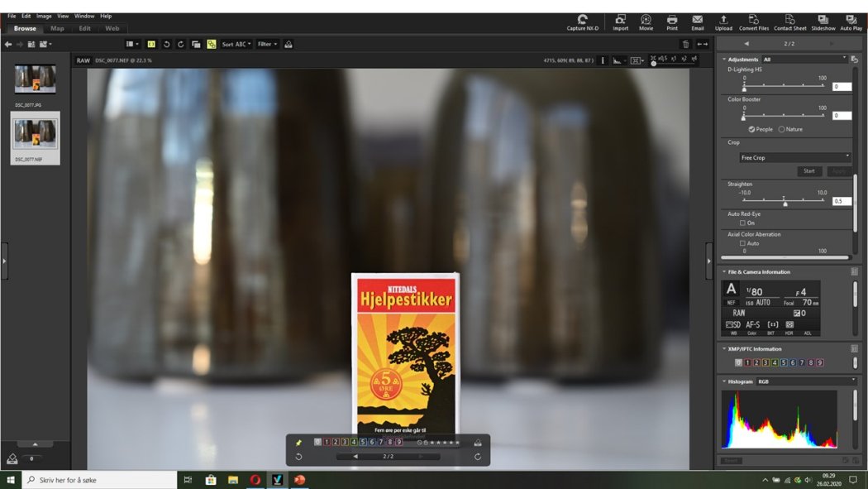This screenshot has height=489, width=868.
Task: Switch to the Map tab
Action: point(57,28)
